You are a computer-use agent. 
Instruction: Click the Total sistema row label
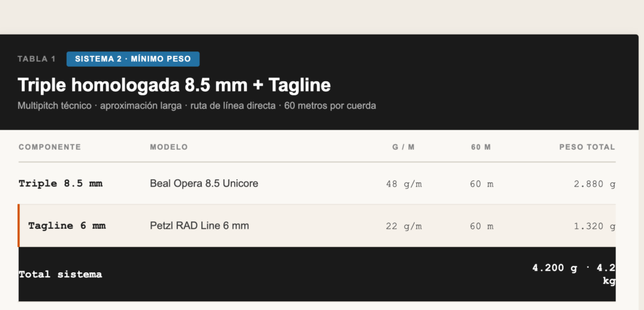point(60,274)
